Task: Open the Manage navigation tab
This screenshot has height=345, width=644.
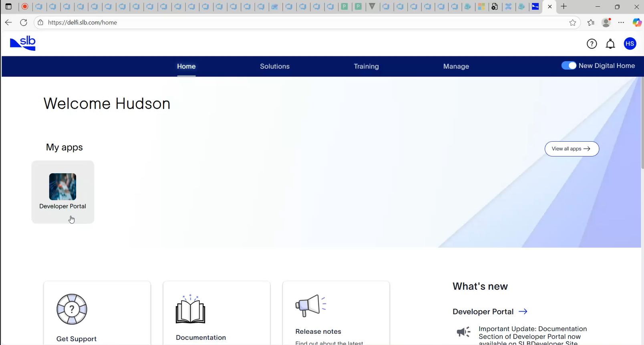Action: 456,66
